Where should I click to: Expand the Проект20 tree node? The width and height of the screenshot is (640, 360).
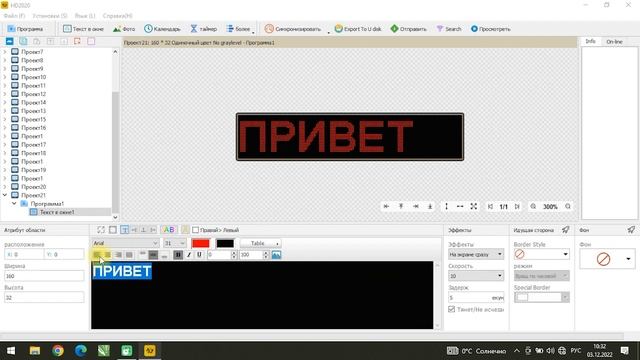(5, 187)
